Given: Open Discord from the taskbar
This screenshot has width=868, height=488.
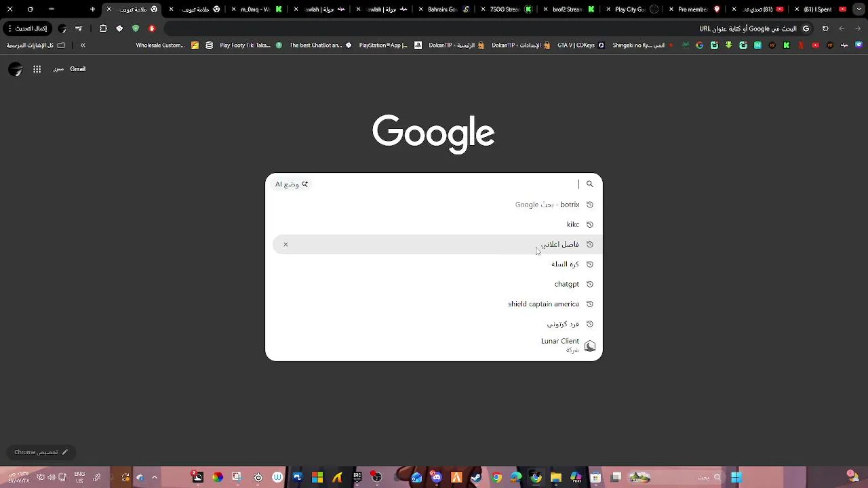Looking at the screenshot, I should (436, 478).
